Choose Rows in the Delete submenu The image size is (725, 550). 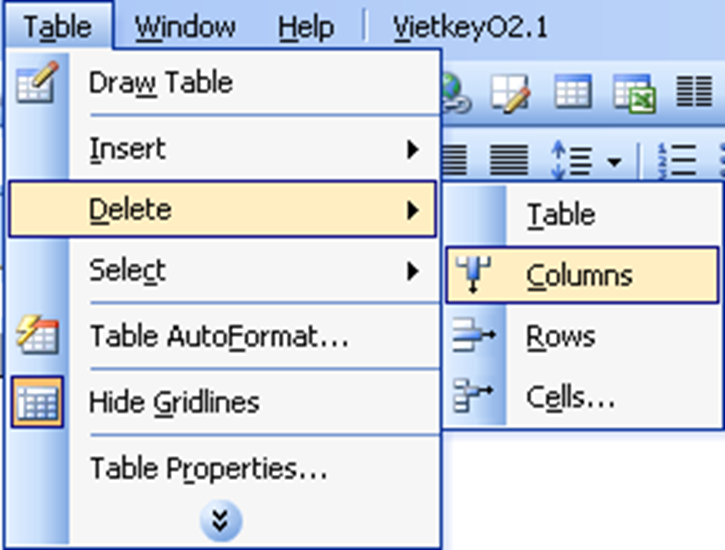561,336
